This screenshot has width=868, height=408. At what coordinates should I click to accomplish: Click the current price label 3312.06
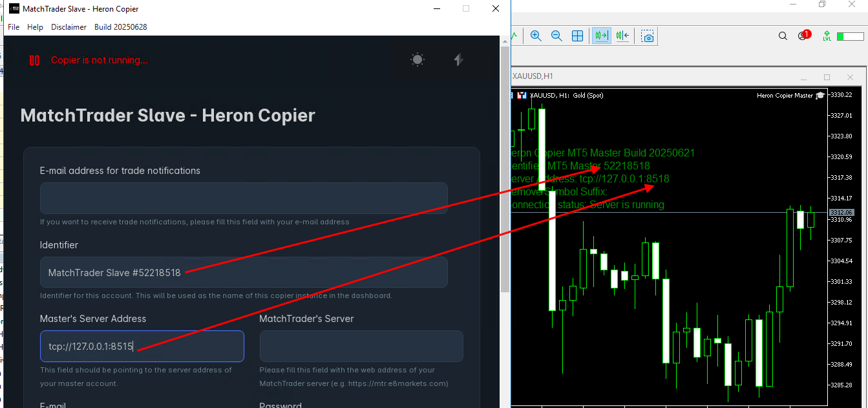point(842,212)
